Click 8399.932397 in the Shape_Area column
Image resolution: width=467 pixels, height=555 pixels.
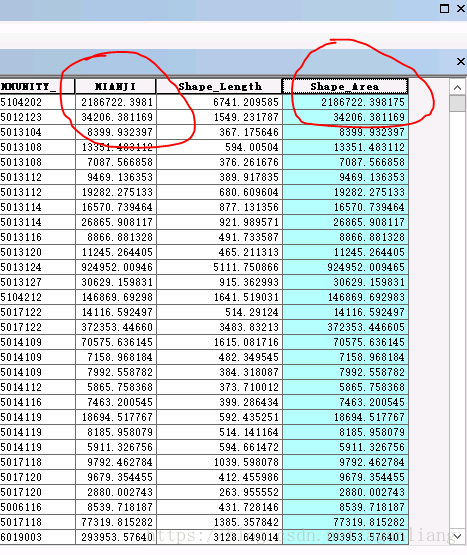[x=345, y=132]
